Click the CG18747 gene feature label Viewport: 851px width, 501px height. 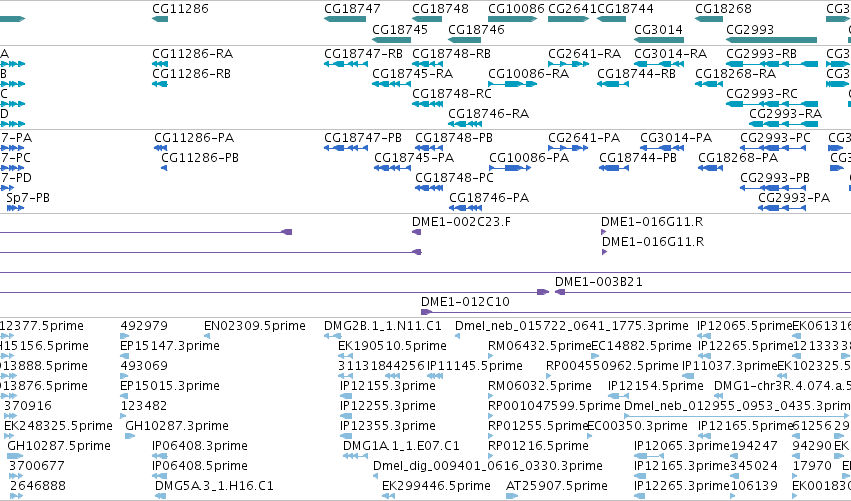[352, 9]
